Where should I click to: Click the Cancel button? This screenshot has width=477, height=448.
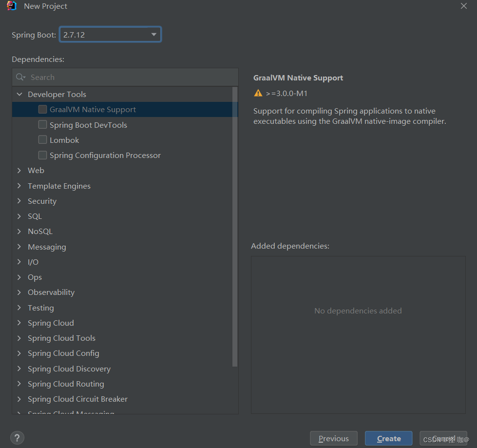click(x=443, y=438)
